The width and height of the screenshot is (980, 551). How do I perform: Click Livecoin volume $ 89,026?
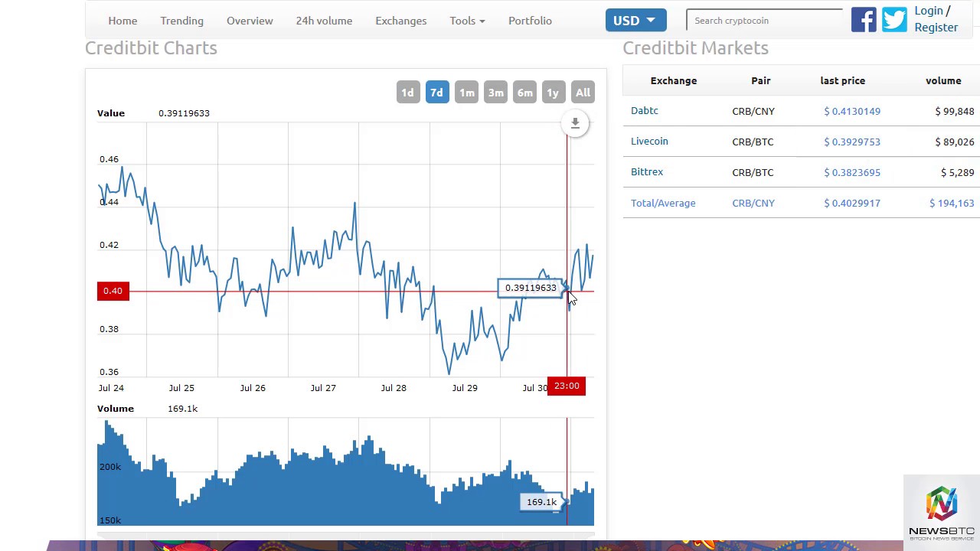click(x=955, y=142)
